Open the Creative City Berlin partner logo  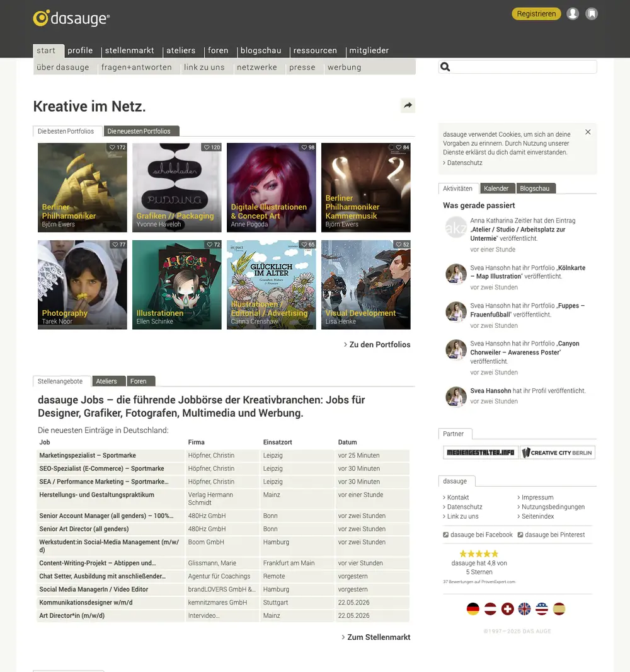click(557, 453)
